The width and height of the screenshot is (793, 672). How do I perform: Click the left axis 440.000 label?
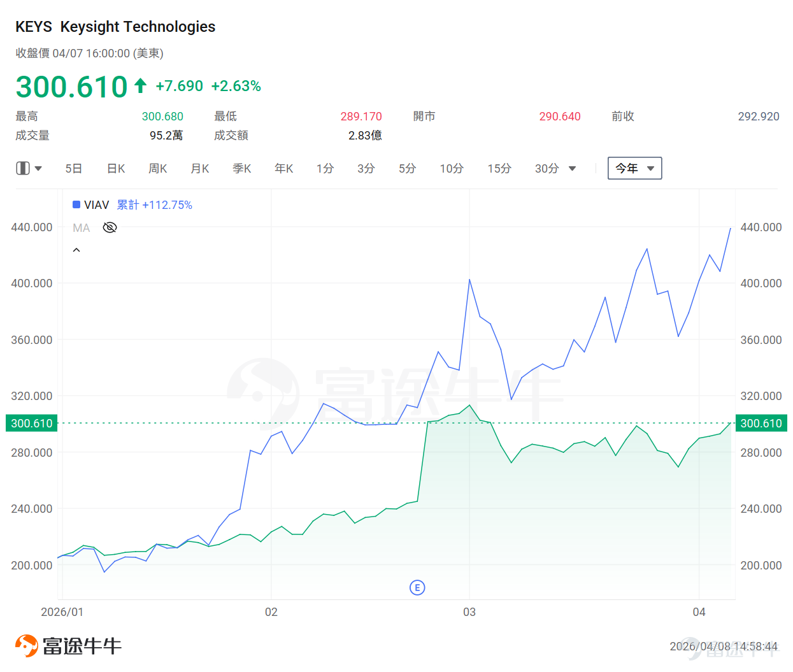32,227
